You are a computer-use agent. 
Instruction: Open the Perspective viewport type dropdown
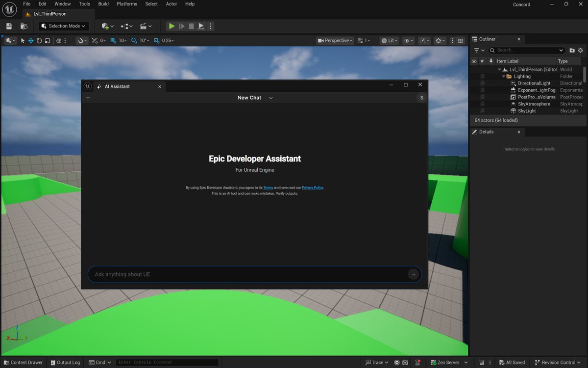pyautogui.click(x=335, y=41)
